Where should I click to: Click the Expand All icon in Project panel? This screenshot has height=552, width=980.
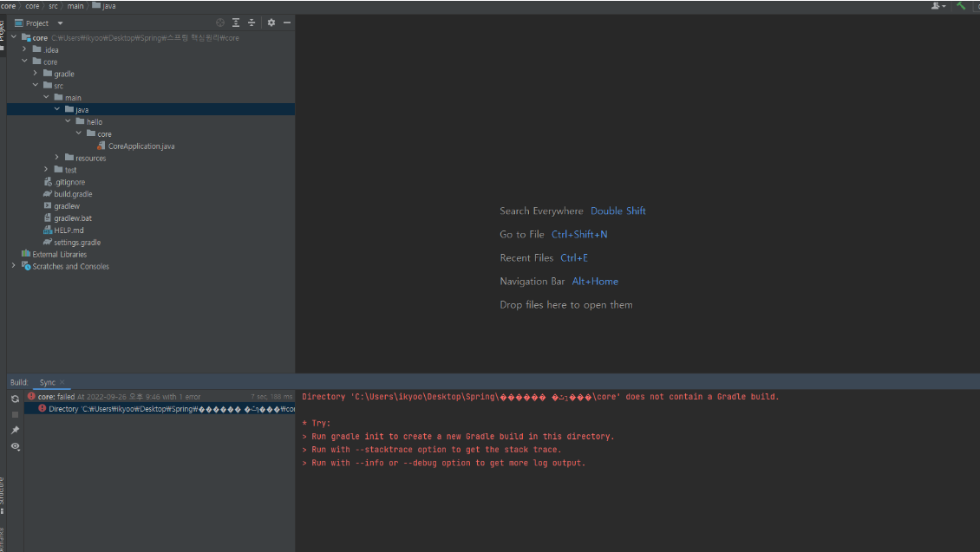236,23
